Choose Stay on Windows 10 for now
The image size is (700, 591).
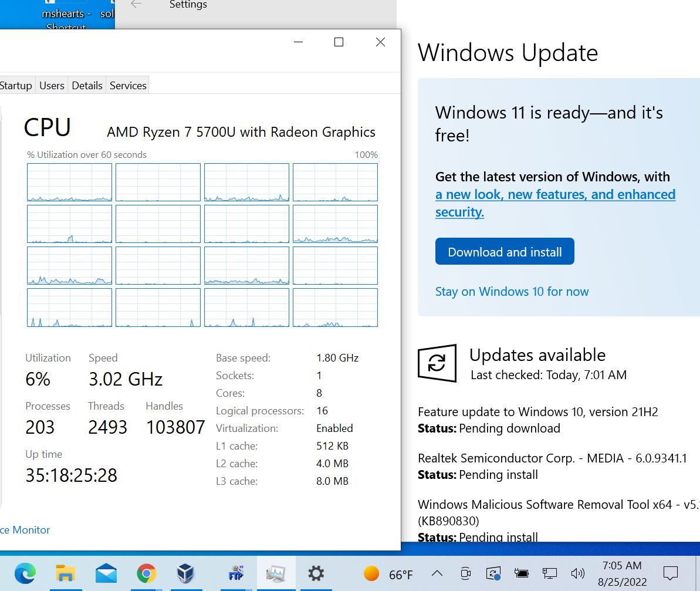(512, 292)
